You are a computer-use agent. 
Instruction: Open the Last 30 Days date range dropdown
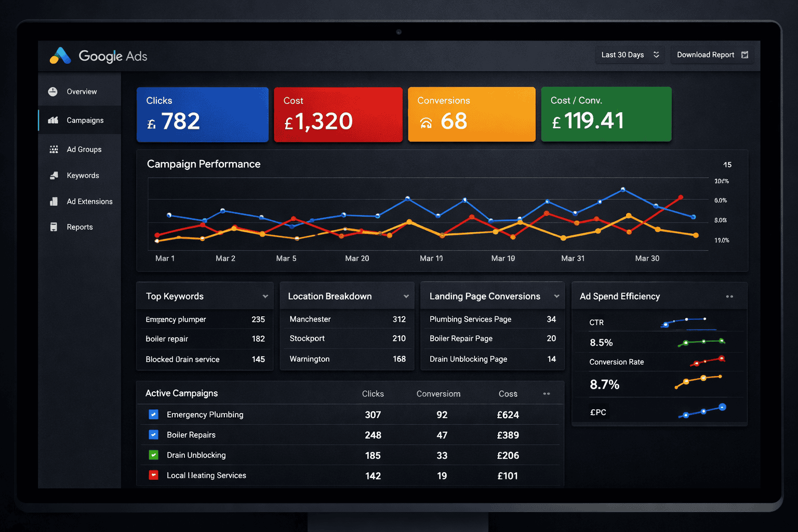click(630, 55)
